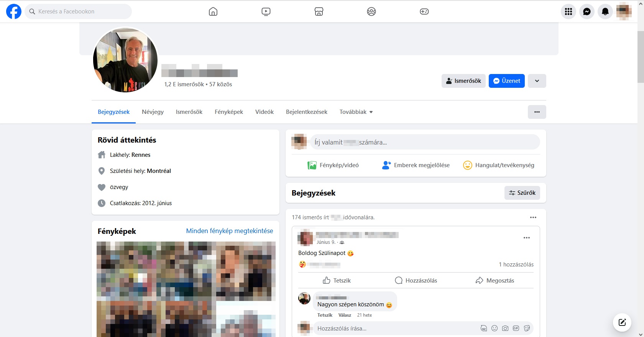Image resolution: width=644 pixels, height=337 pixels.
Task: Expand the chevron dropdown next to Üzenet
Action: pyautogui.click(x=537, y=81)
